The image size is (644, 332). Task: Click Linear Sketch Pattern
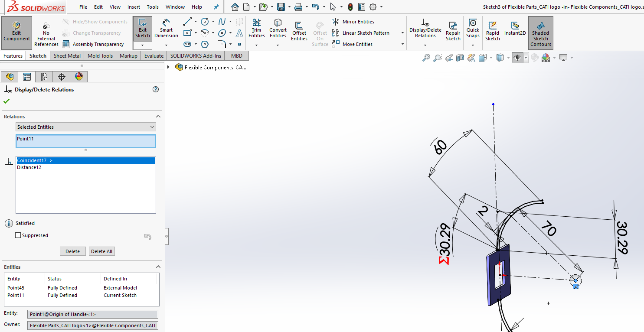click(361, 33)
